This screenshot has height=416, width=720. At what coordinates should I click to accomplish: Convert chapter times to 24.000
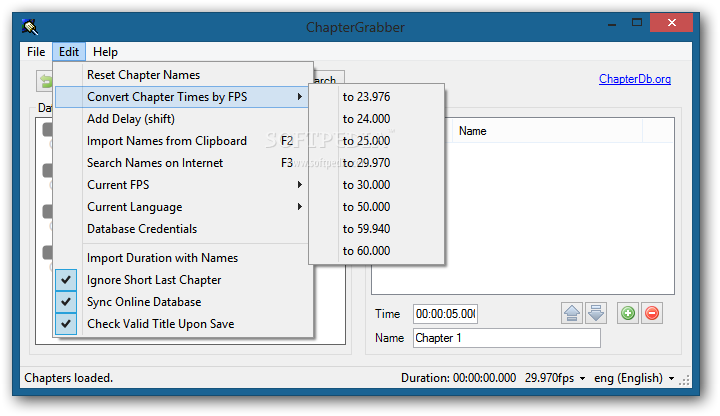point(377,119)
